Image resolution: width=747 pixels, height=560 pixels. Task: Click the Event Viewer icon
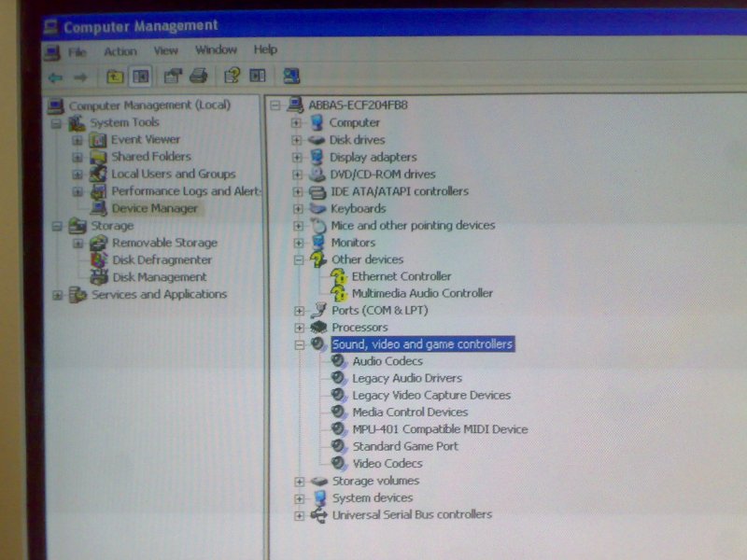[98, 140]
